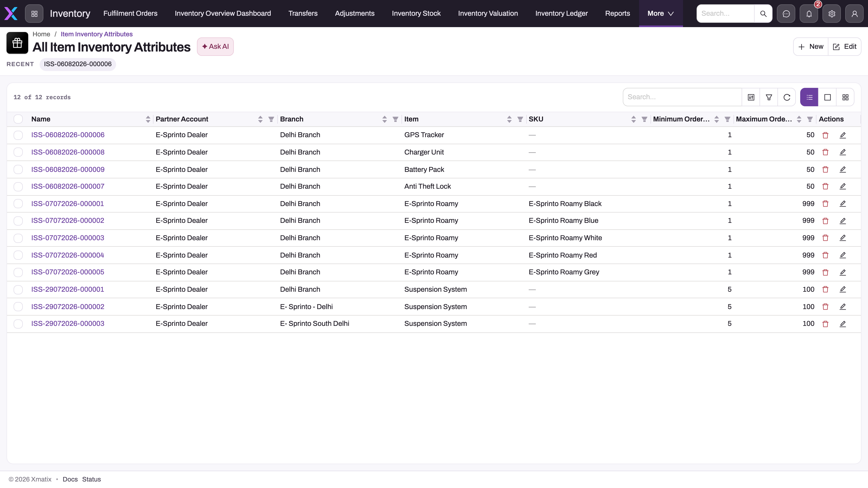Screen dimensions: 868x488
Task: Open column settings icon beside table search
Action: pyautogui.click(x=751, y=97)
